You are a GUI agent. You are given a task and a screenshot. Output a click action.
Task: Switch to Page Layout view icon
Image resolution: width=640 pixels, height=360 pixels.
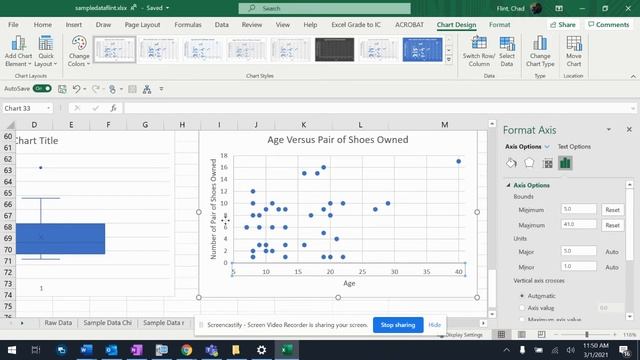(x=522, y=334)
